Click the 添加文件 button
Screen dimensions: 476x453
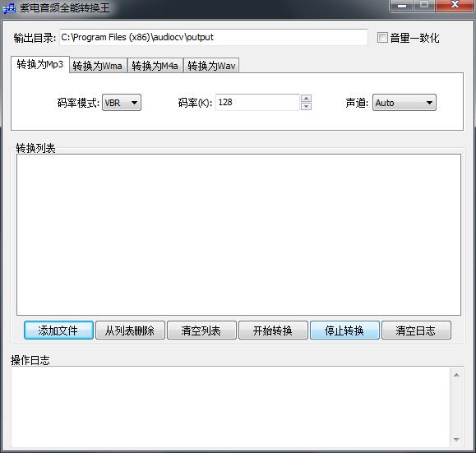point(58,330)
